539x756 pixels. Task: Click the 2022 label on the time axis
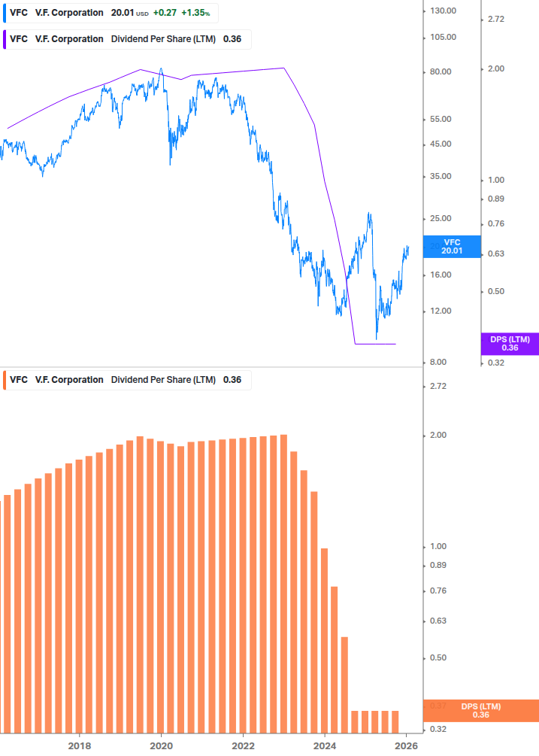point(244,745)
